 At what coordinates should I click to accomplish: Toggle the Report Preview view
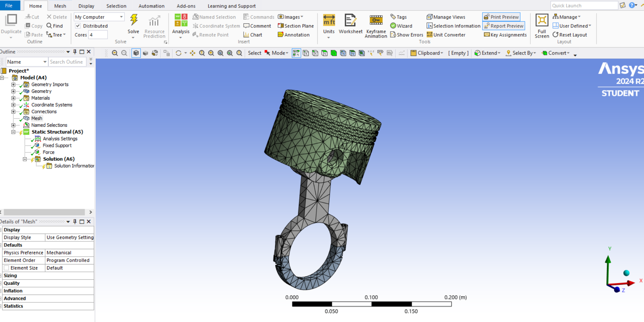click(x=504, y=26)
